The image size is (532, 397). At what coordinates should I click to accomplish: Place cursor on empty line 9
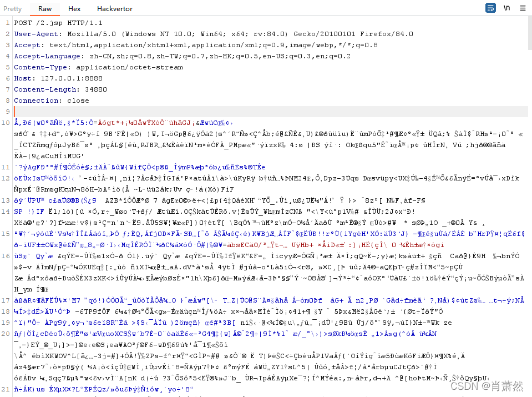click(x=271, y=112)
